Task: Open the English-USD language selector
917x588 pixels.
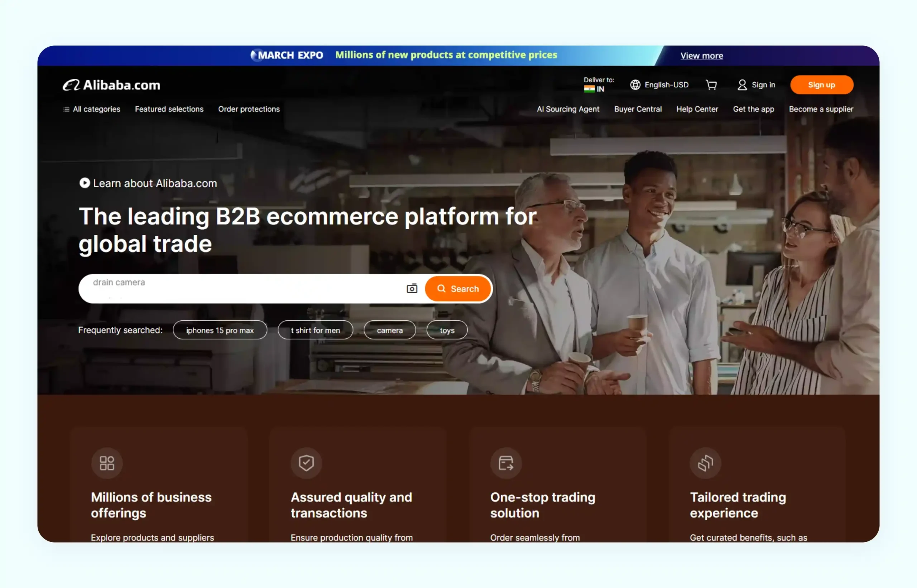Action: pyautogui.click(x=659, y=85)
